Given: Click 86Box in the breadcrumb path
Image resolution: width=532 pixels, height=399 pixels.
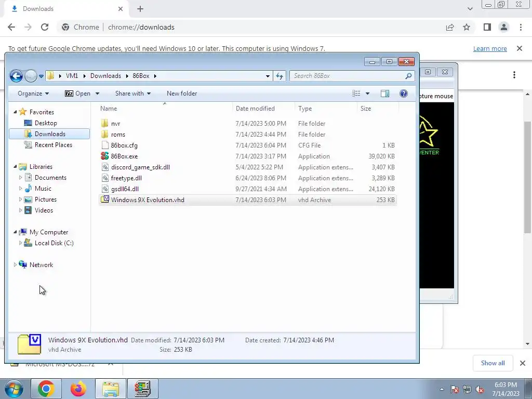Looking at the screenshot, I should (x=141, y=76).
